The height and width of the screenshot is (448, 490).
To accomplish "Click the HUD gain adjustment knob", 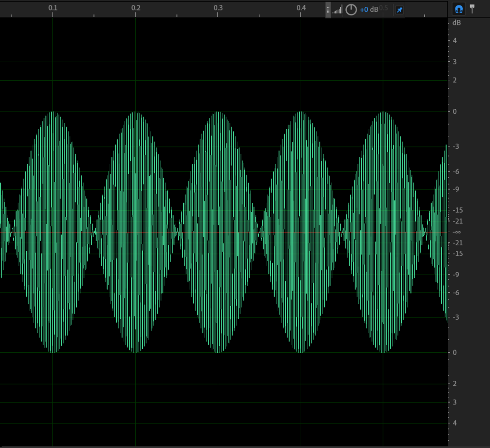I will pos(351,10).
